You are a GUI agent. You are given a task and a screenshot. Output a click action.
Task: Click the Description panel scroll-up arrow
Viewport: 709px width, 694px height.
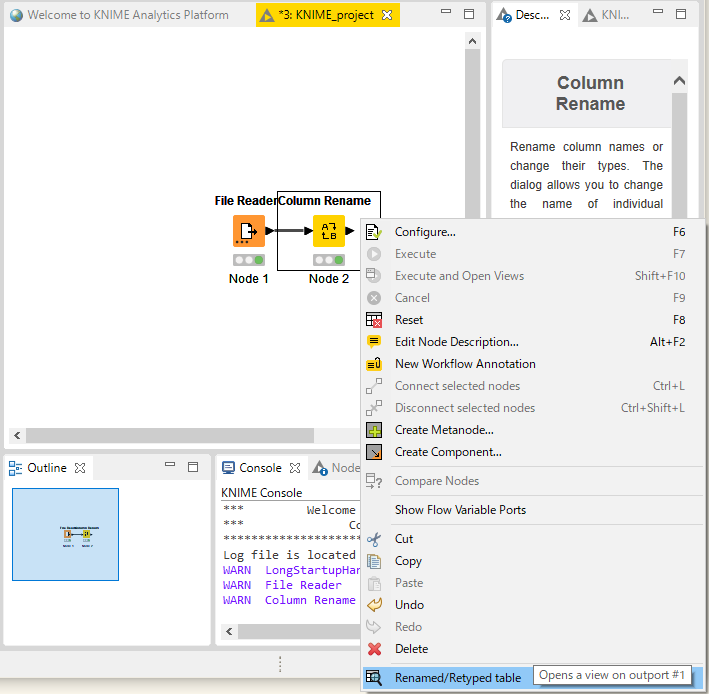(679, 81)
